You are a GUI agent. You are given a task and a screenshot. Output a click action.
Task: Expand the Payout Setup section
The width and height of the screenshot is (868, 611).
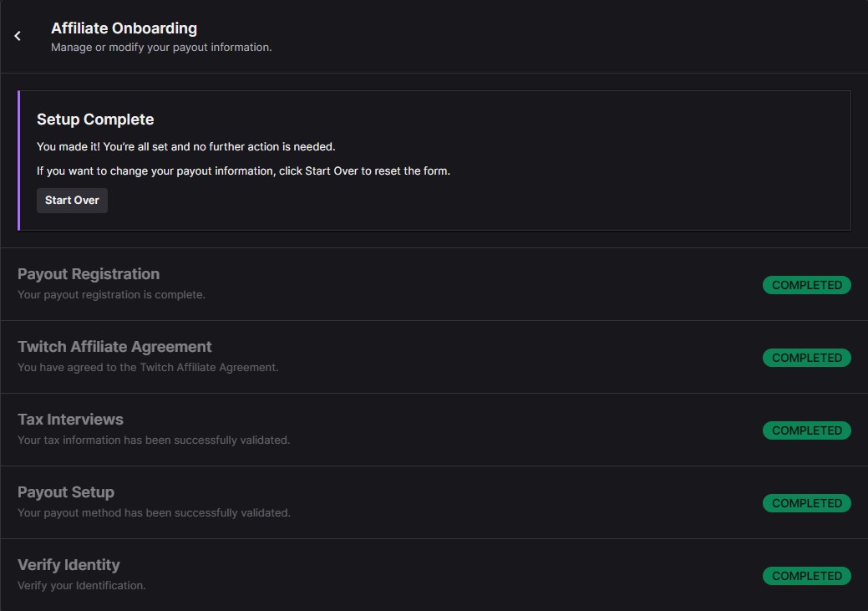point(66,492)
